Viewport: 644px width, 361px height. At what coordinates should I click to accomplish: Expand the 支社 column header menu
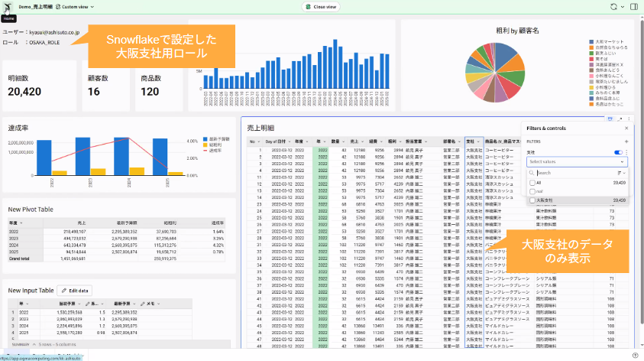click(x=478, y=141)
